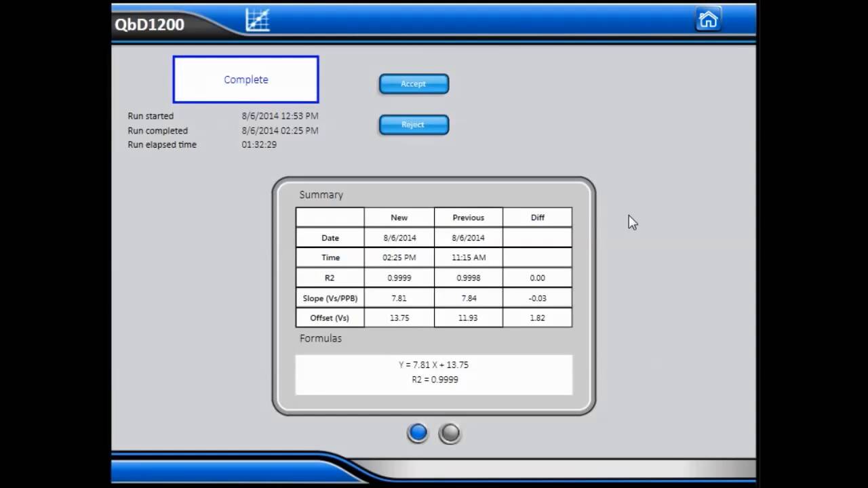Click formula Y = 7.81 X + 13.75
The width and height of the screenshot is (868, 488).
(433, 365)
